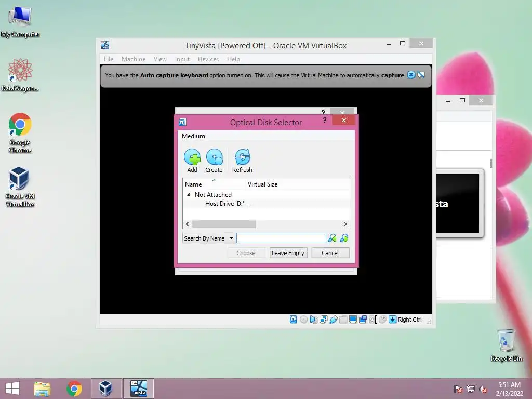Select the My Computer desktop icon
532x399 pixels.
(20, 22)
